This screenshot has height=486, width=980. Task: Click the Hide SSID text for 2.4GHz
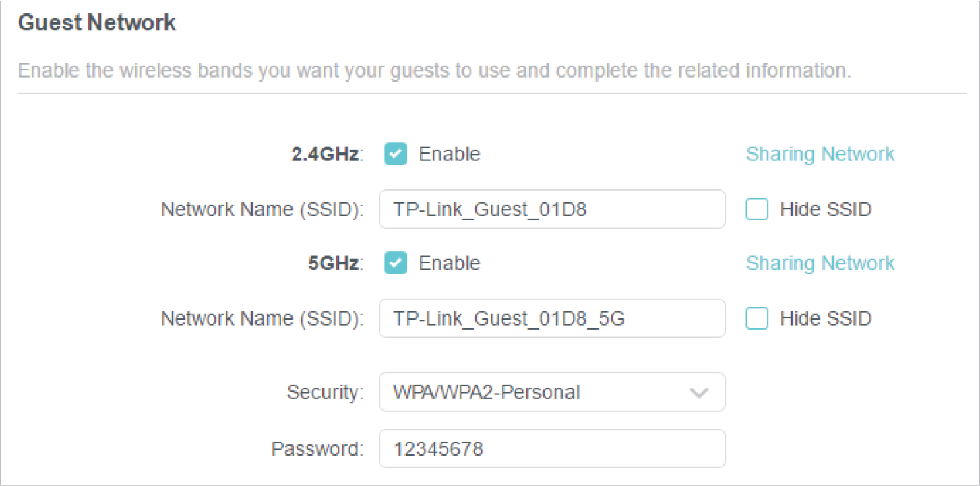click(x=825, y=210)
